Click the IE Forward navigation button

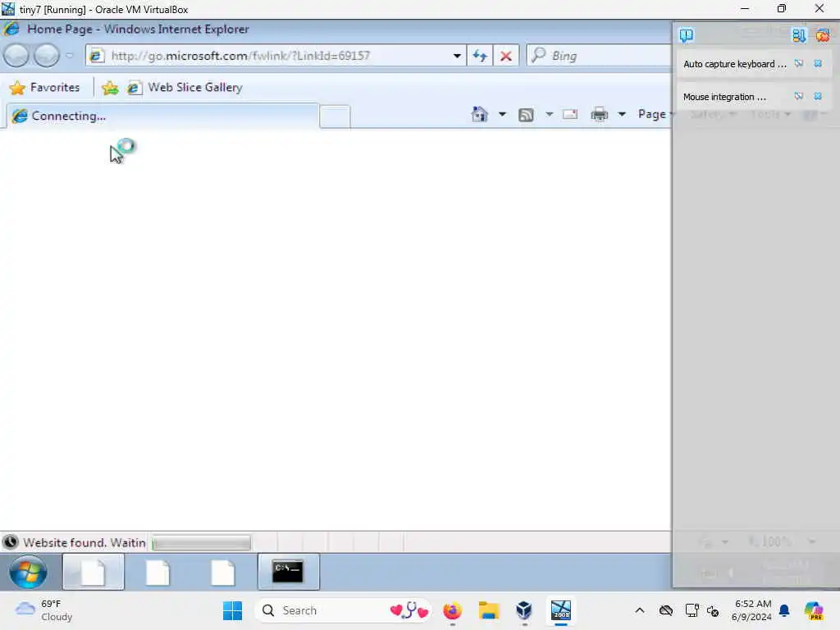pos(47,55)
